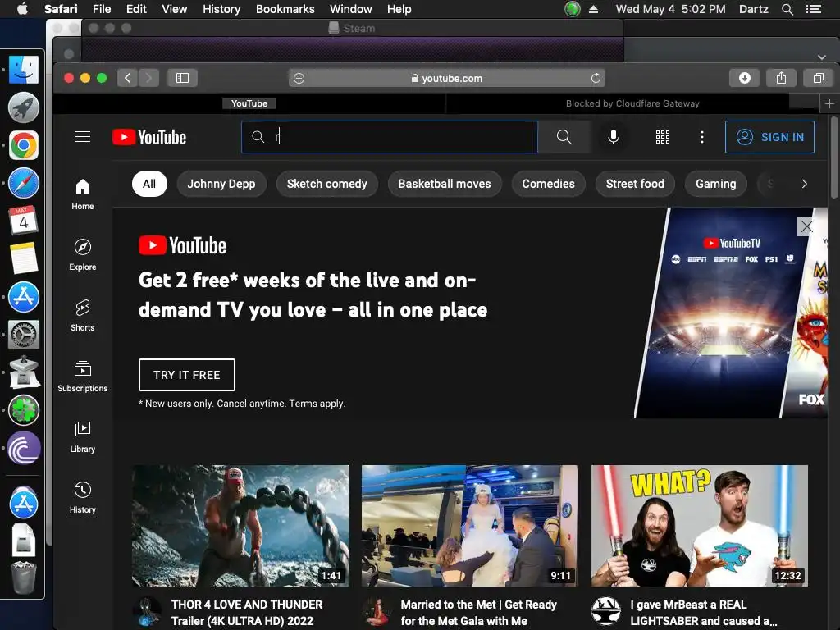The height and width of the screenshot is (630, 840).
Task: Open the Thor 4 Love and Thunder video title
Action: (247, 613)
